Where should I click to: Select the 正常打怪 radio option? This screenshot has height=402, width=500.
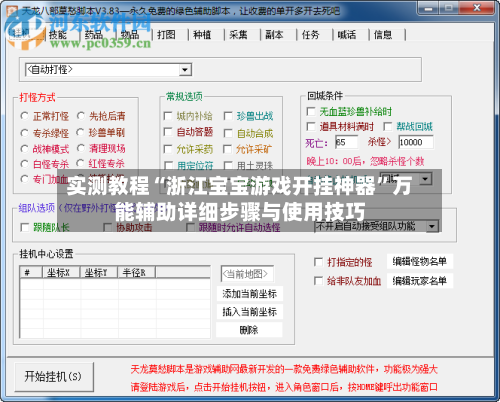pyautogui.click(x=24, y=116)
